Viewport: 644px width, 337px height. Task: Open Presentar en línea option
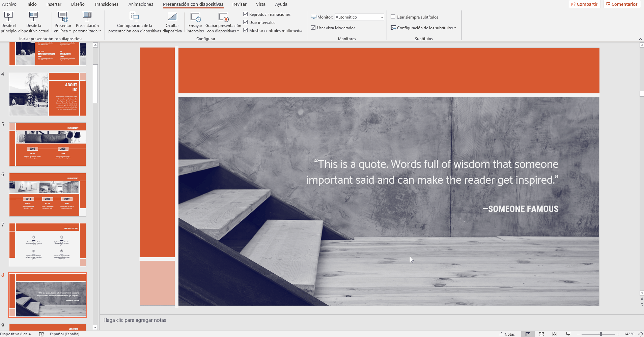(63, 22)
